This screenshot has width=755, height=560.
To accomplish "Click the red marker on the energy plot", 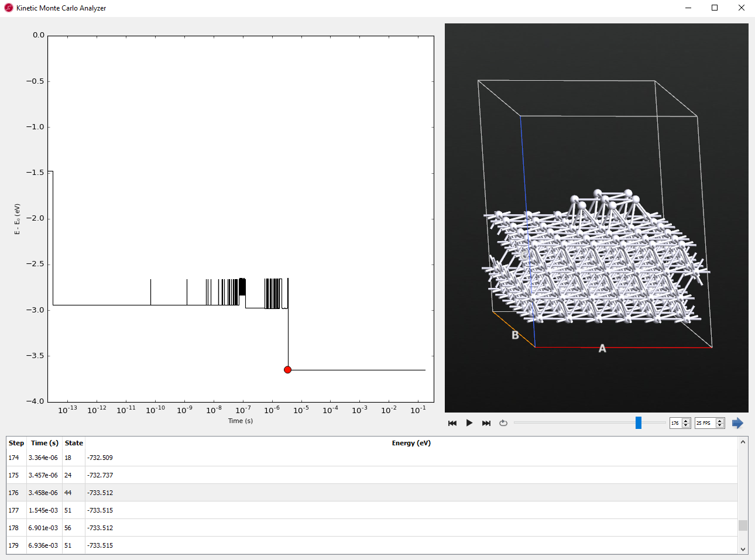I will click(x=287, y=370).
